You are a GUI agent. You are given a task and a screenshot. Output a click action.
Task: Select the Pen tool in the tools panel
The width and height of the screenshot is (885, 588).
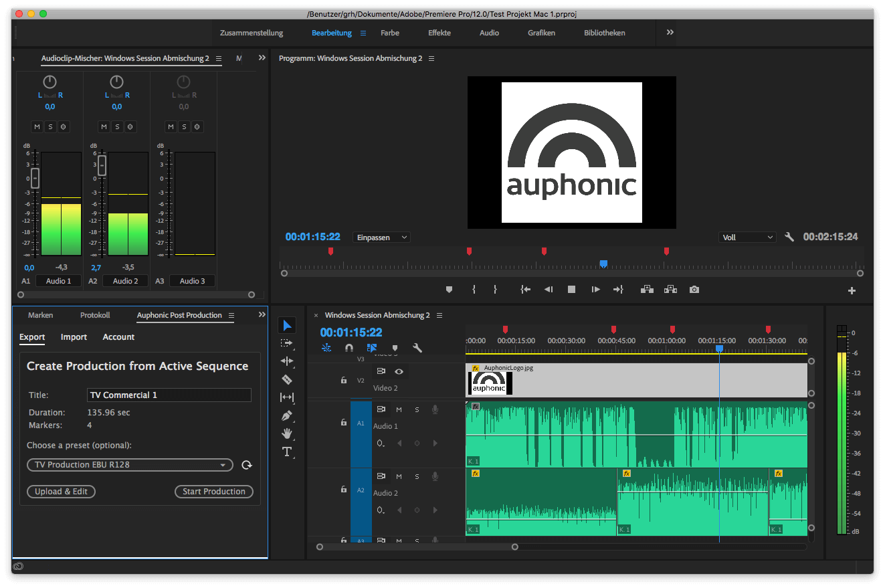(x=287, y=415)
